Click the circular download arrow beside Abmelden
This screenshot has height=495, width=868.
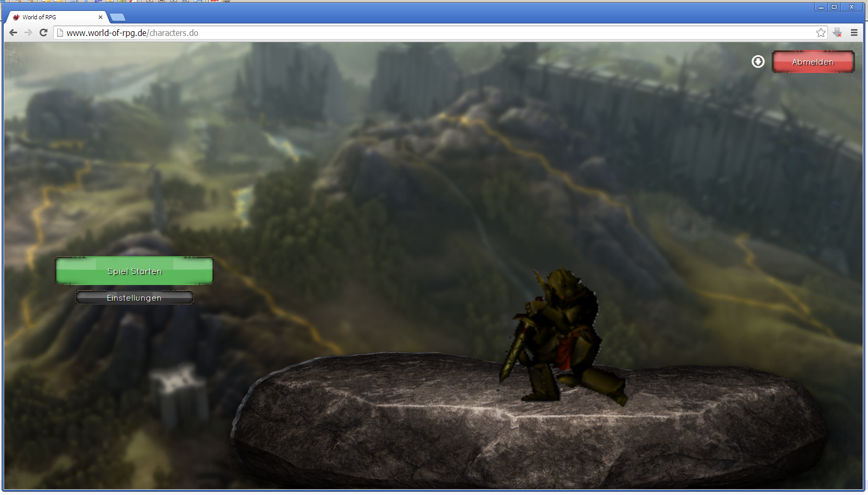[x=758, y=62]
